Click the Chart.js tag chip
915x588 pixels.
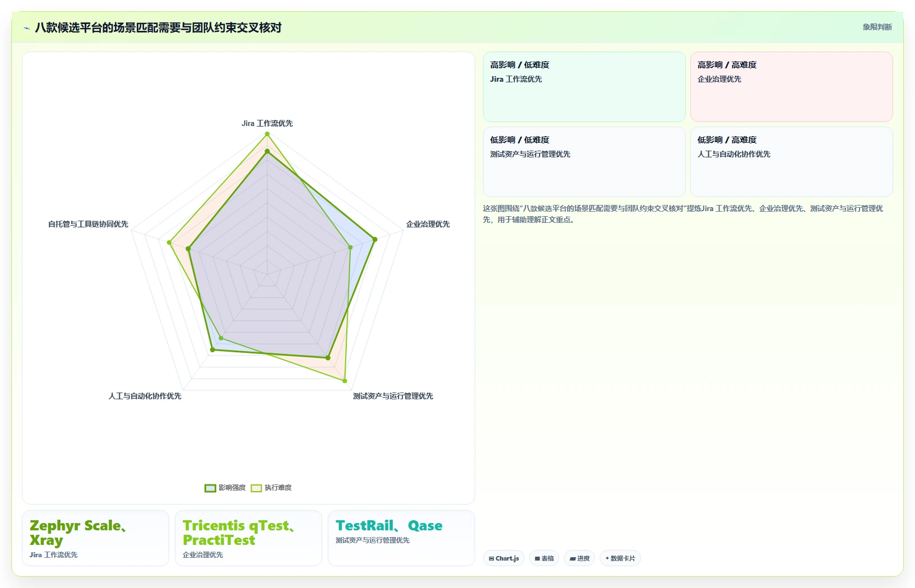pos(504,558)
